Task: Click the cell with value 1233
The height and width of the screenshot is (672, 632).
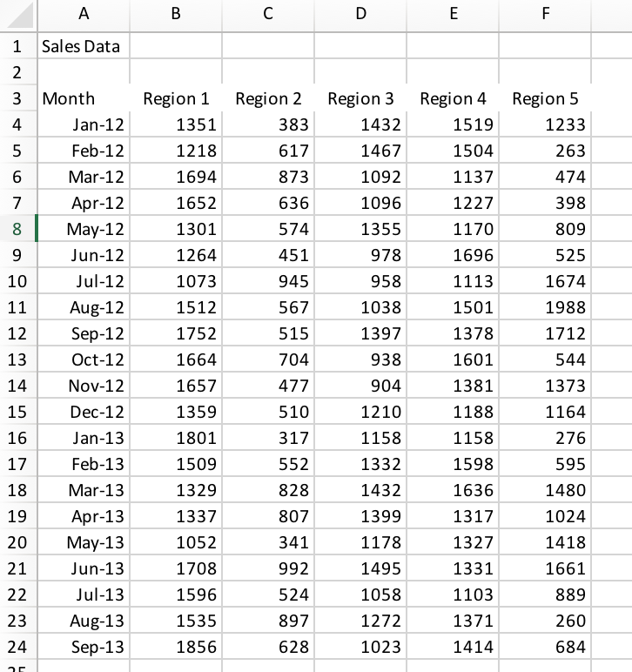Action: click(x=546, y=124)
